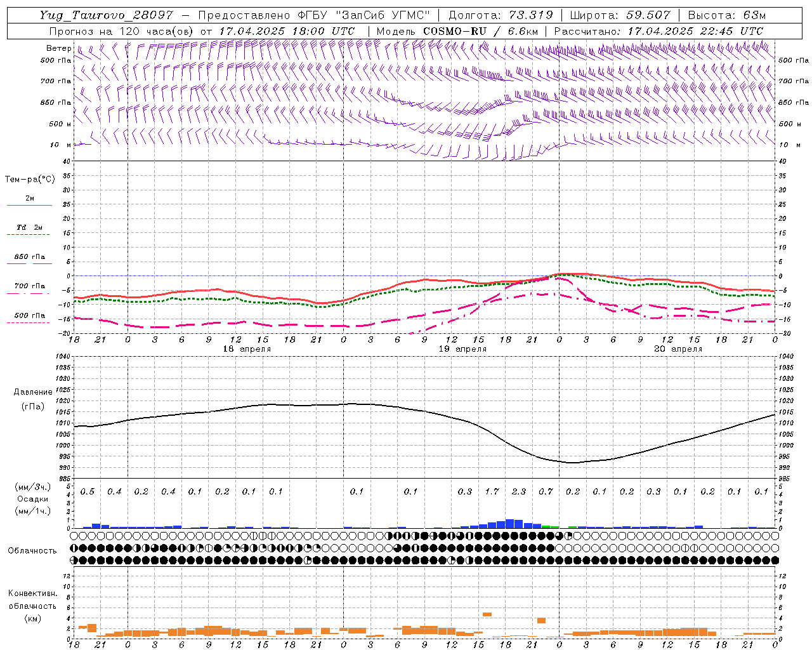
Task: Select the 19 апреля date label
Action: click(463, 349)
